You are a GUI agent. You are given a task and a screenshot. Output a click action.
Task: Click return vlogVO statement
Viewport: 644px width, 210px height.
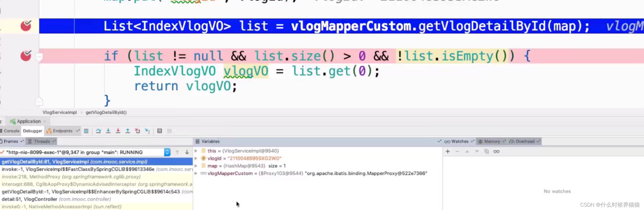click(186, 86)
